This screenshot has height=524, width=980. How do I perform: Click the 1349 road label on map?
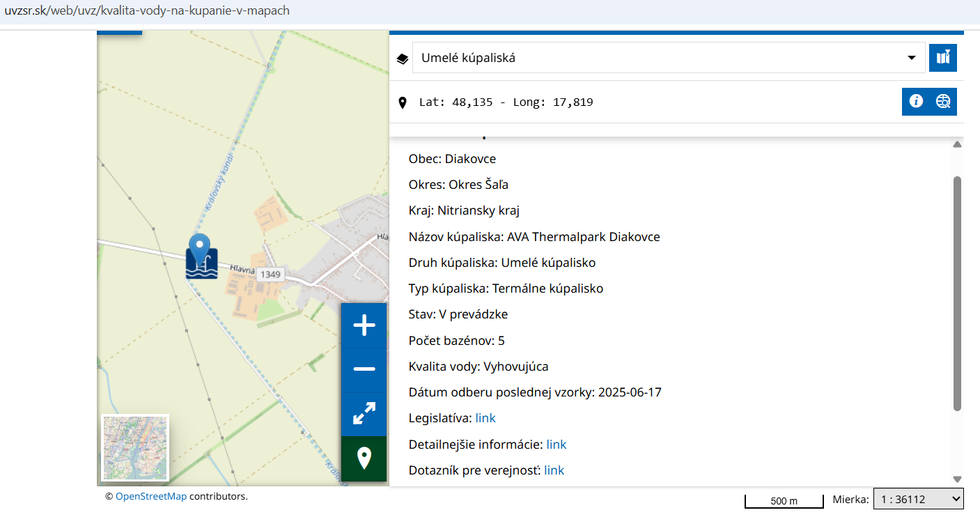coord(270,275)
